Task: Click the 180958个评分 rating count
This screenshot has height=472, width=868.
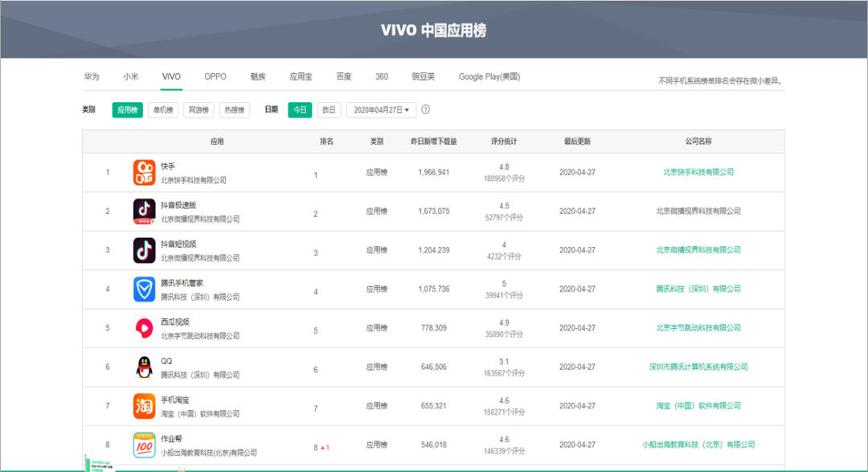Action: click(504, 179)
